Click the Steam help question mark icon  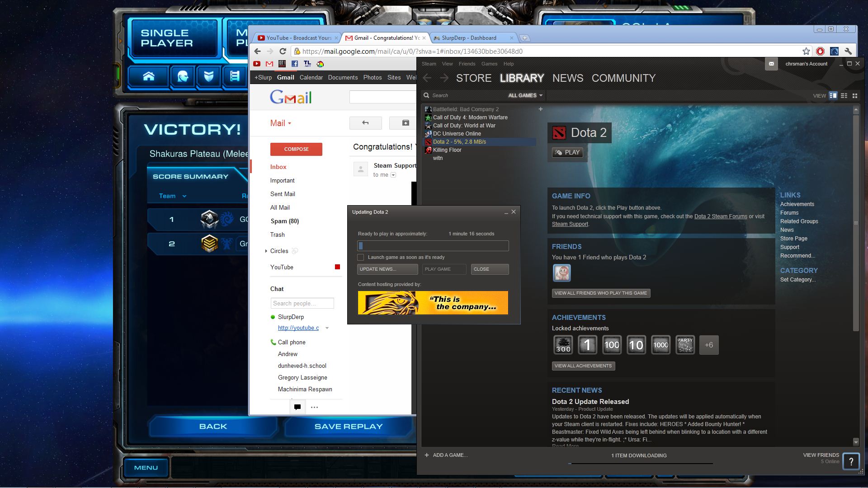[851, 461]
